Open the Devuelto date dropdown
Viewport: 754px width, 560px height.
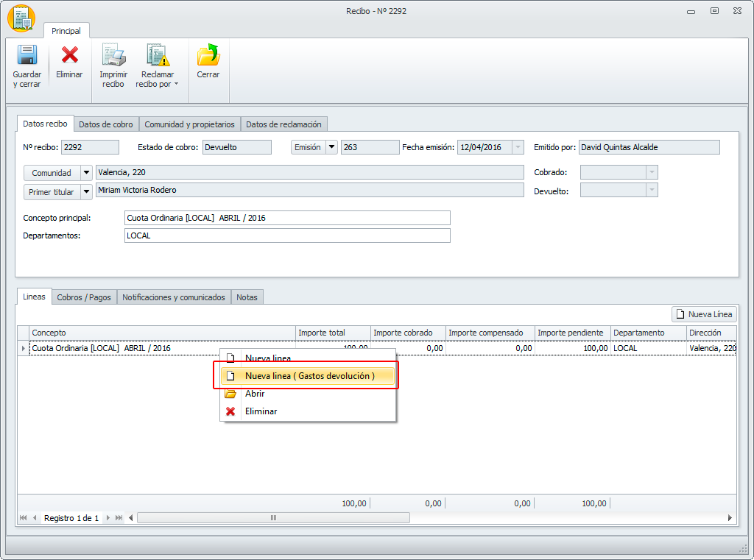pos(652,191)
